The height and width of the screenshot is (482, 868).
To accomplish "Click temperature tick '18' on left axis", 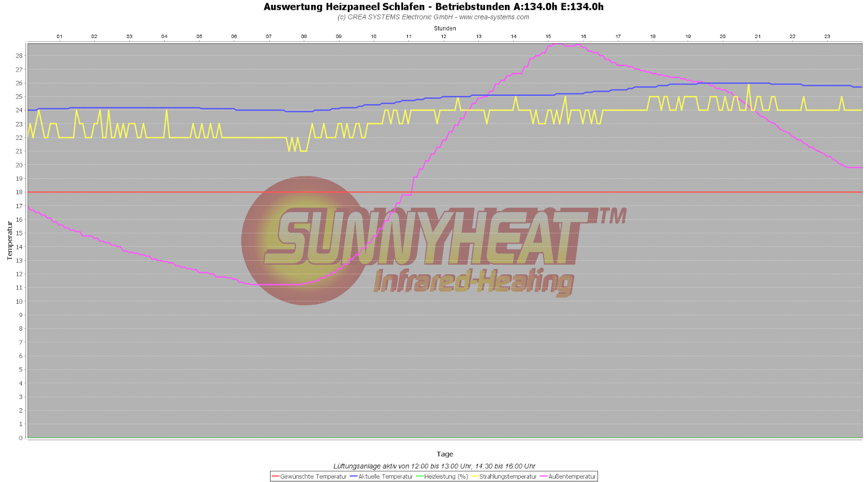I will pyautogui.click(x=19, y=192).
